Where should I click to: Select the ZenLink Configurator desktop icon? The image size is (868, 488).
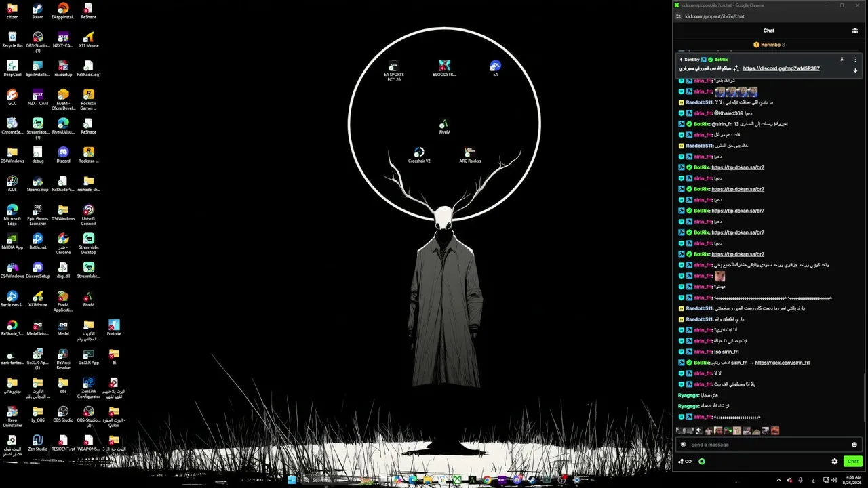(88, 388)
